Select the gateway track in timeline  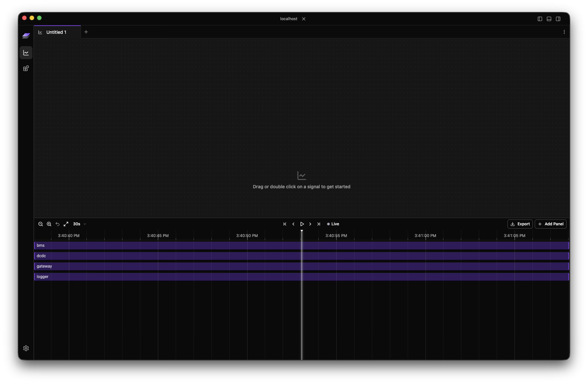pyautogui.click(x=301, y=266)
